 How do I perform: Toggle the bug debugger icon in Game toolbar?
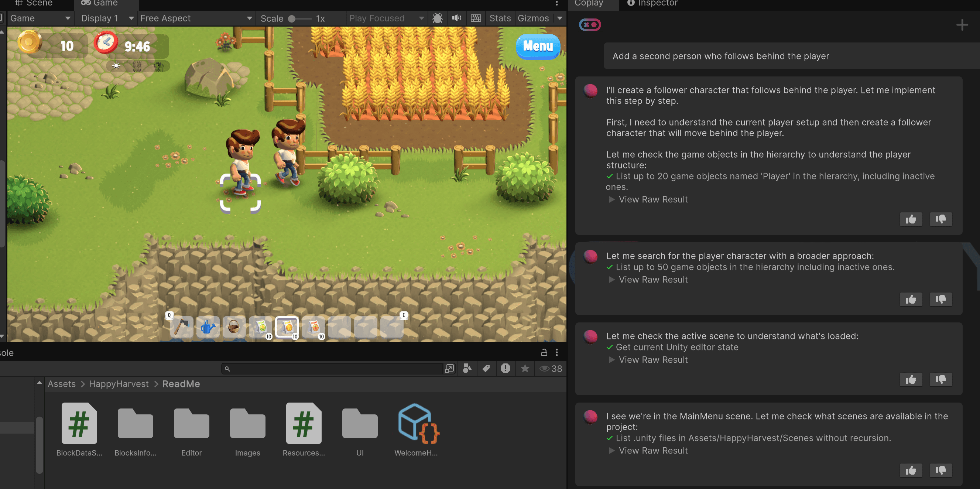438,18
